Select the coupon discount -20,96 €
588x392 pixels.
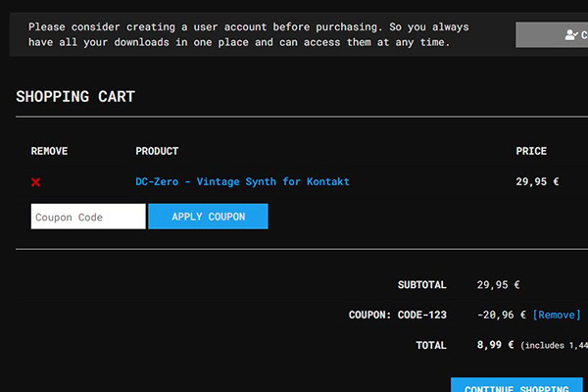coord(502,315)
